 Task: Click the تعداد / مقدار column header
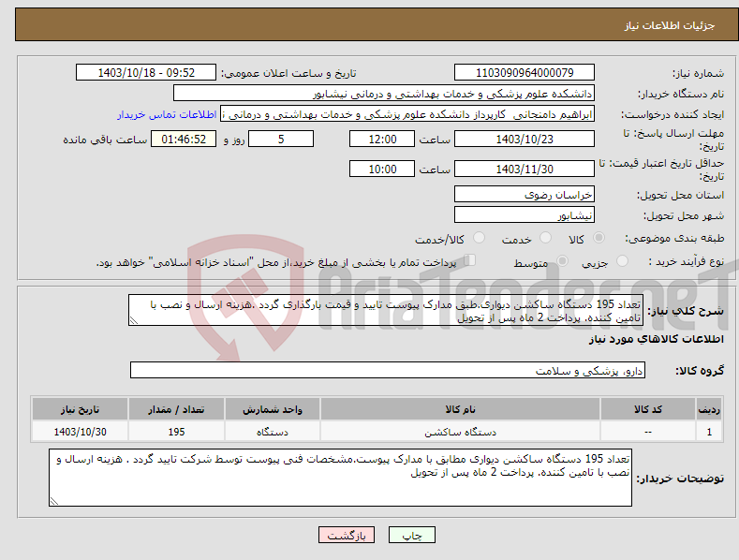pos(176,409)
